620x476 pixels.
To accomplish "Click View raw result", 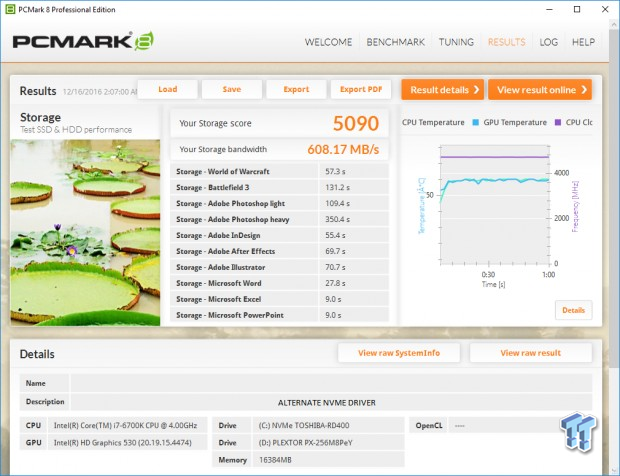I will pos(531,353).
